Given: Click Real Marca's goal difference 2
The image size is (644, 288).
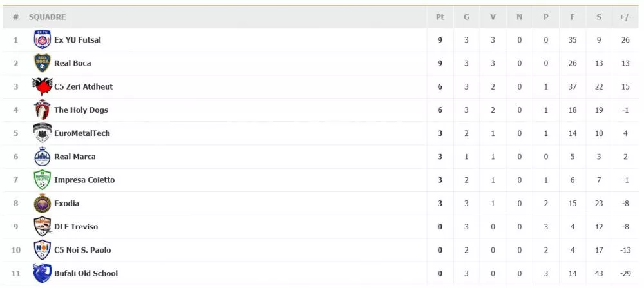Looking at the screenshot, I should click(625, 157).
